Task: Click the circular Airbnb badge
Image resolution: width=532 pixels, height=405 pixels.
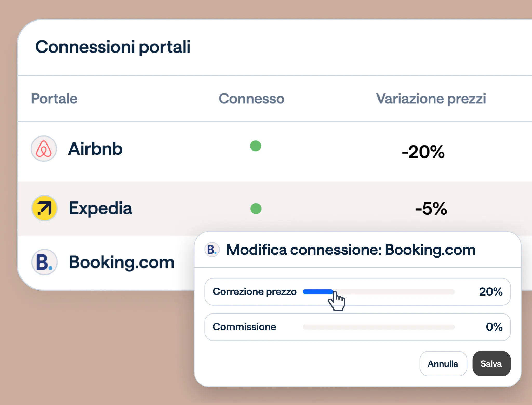Action: pos(44,149)
